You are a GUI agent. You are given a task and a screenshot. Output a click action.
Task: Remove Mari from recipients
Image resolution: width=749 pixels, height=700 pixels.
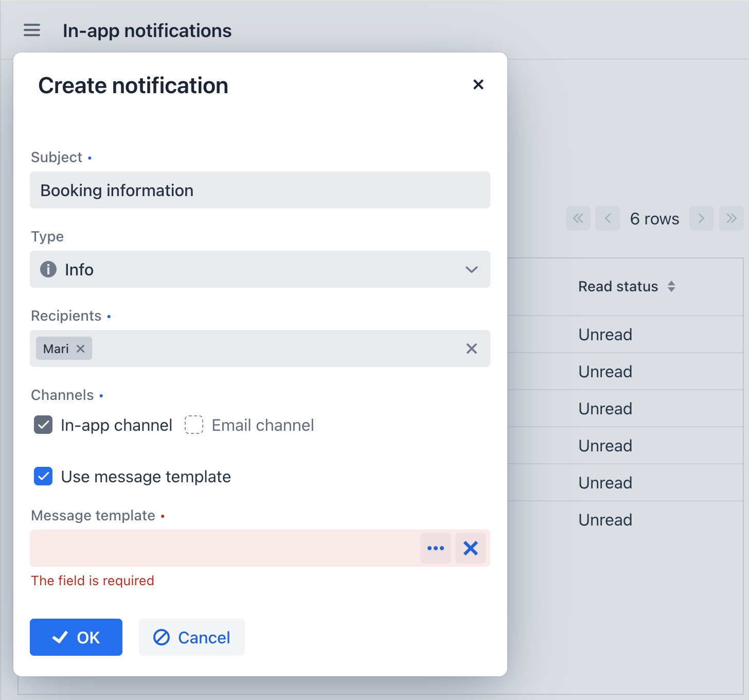tap(80, 348)
